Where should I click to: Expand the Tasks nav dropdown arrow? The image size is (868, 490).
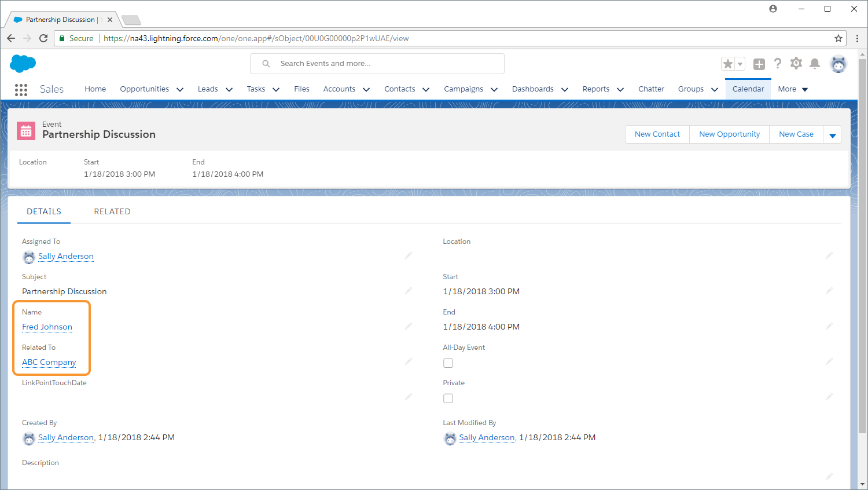pyautogui.click(x=276, y=90)
